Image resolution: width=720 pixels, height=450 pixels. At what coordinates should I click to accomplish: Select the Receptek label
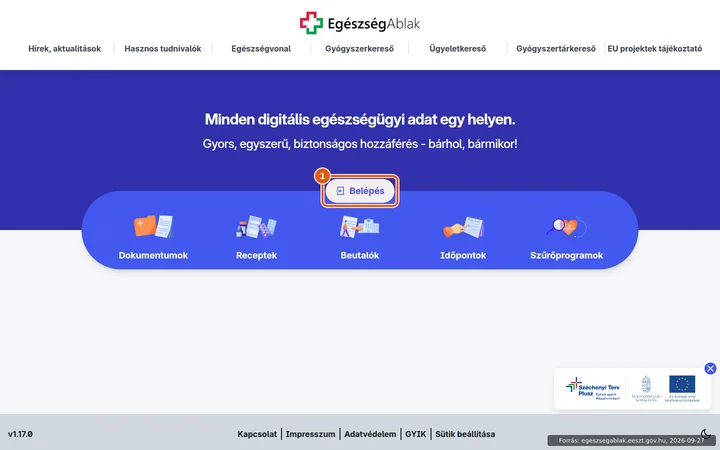[x=256, y=255]
